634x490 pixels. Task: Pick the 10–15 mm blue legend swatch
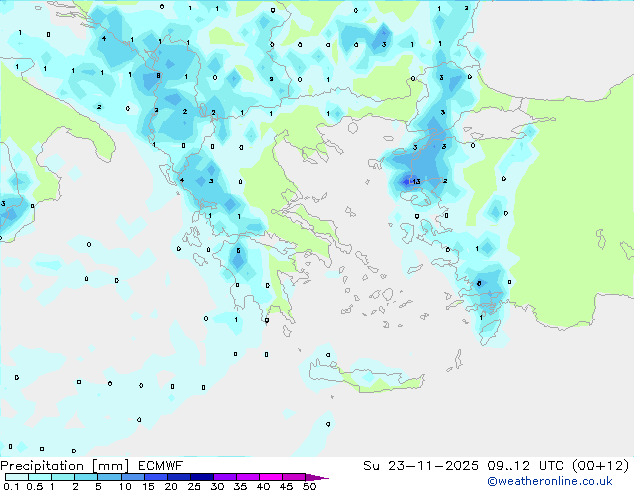pos(132,477)
